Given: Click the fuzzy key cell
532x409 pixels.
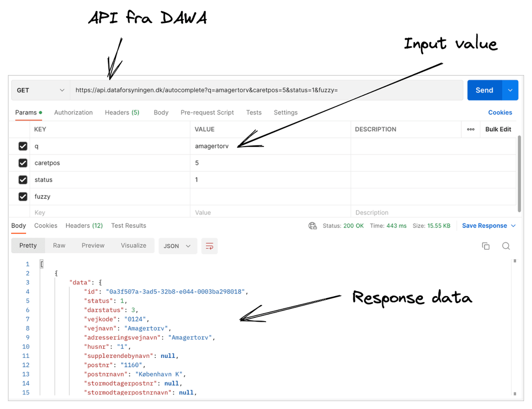Looking at the screenshot, I should coord(110,197).
